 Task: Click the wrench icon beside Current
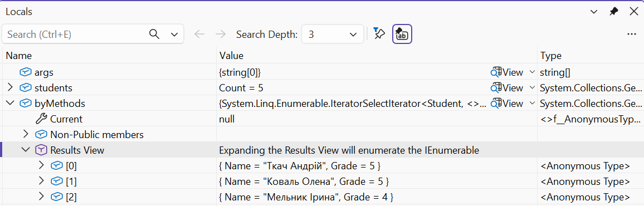[41, 119]
